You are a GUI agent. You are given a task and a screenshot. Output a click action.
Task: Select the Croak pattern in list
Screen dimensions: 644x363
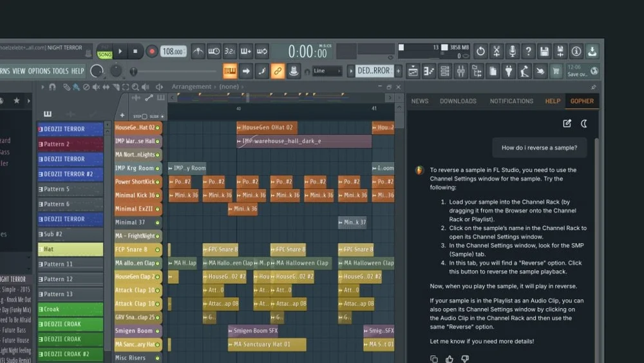click(70, 309)
